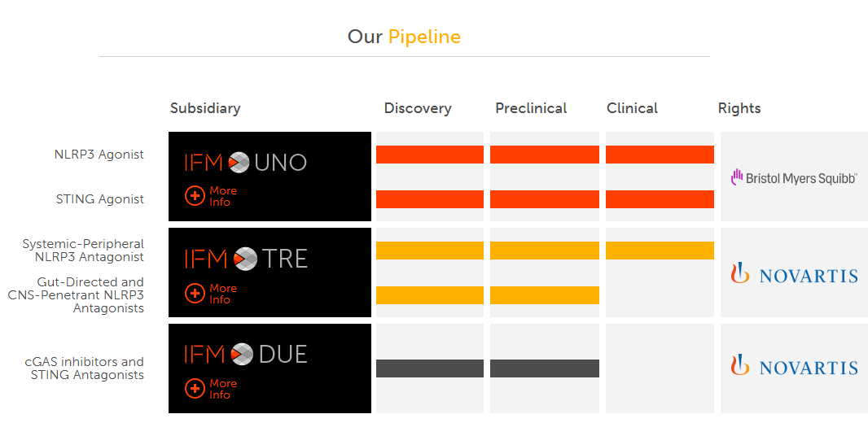Click the Subsidiary column header
The image size is (868, 436).
(205, 108)
